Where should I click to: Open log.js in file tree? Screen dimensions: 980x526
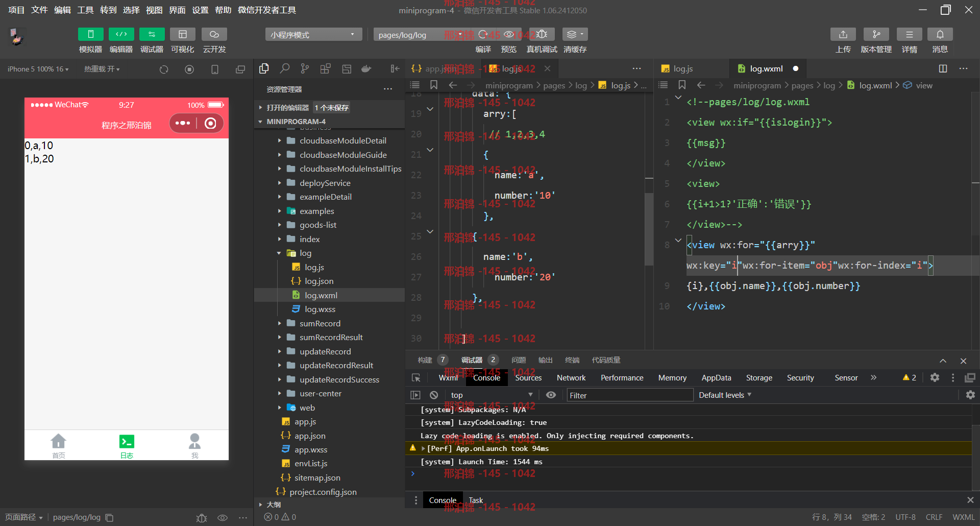pyautogui.click(x=329, y=267)
